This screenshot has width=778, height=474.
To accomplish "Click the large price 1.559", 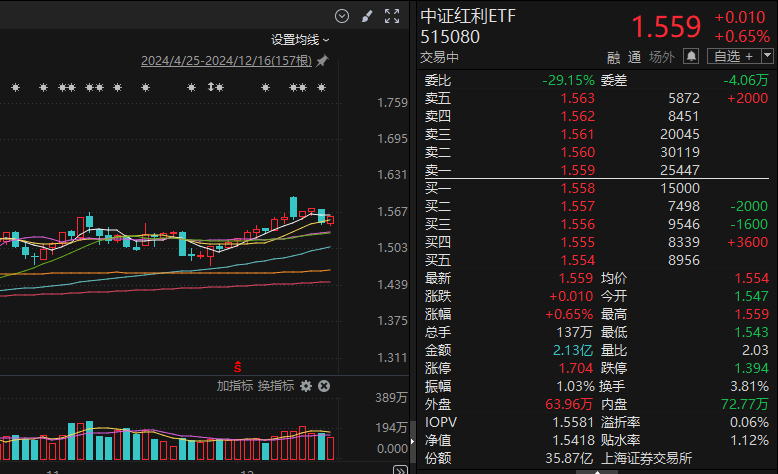I will point(666,27).
